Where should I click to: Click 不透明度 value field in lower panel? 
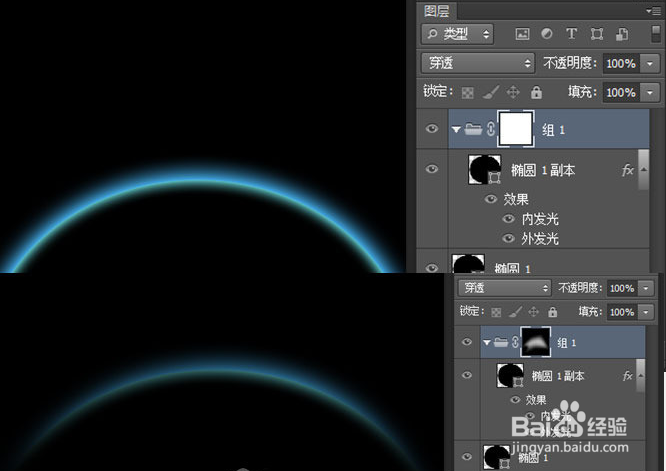622,288
